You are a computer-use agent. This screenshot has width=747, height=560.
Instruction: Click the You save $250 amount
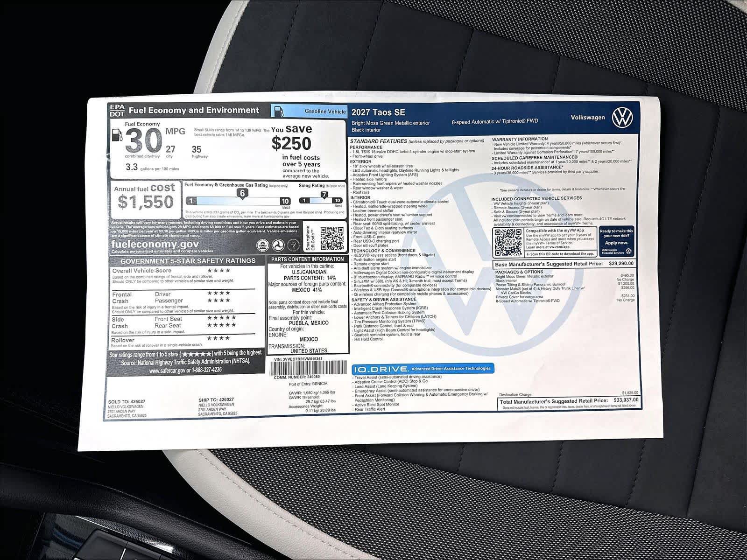coord(292,143)
